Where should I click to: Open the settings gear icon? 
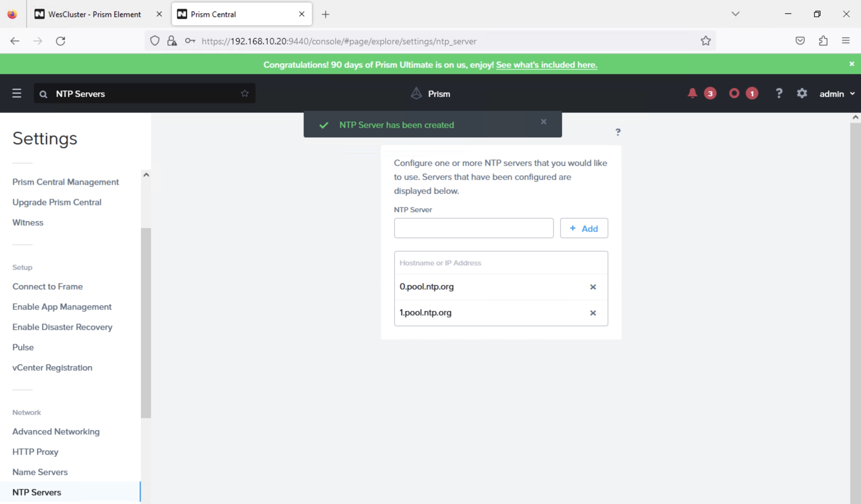801,93
